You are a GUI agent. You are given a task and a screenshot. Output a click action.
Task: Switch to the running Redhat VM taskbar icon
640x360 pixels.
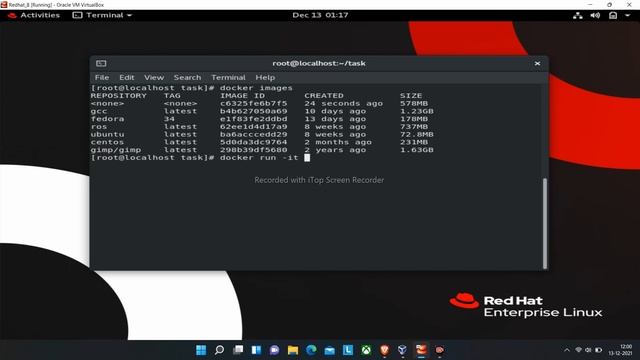click(421, 350)
